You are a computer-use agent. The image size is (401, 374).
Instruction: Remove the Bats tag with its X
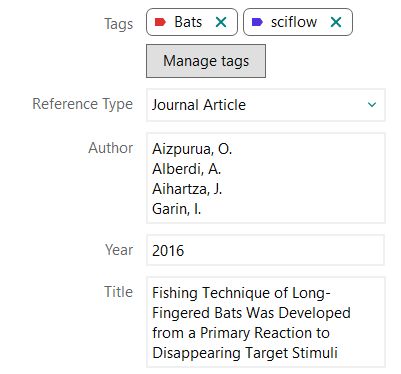pos(221,22)
